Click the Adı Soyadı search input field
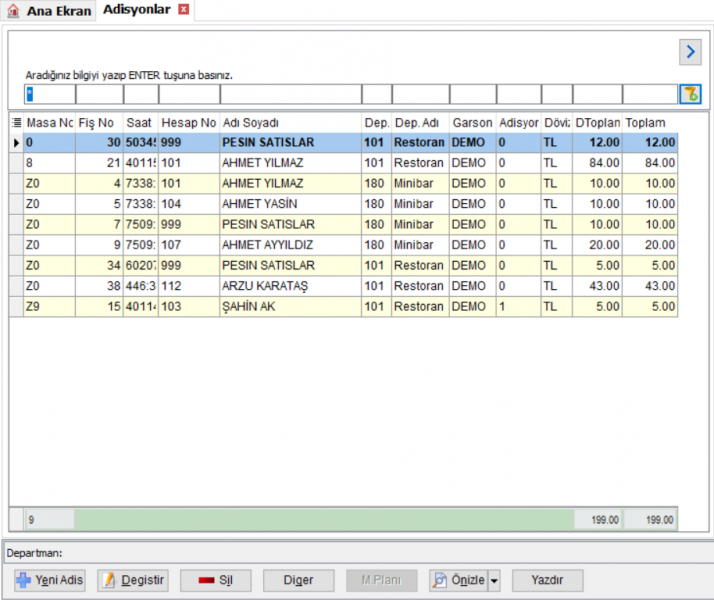Image resolution: width=714 pixels, height=600 pixels. click(291, 94)
